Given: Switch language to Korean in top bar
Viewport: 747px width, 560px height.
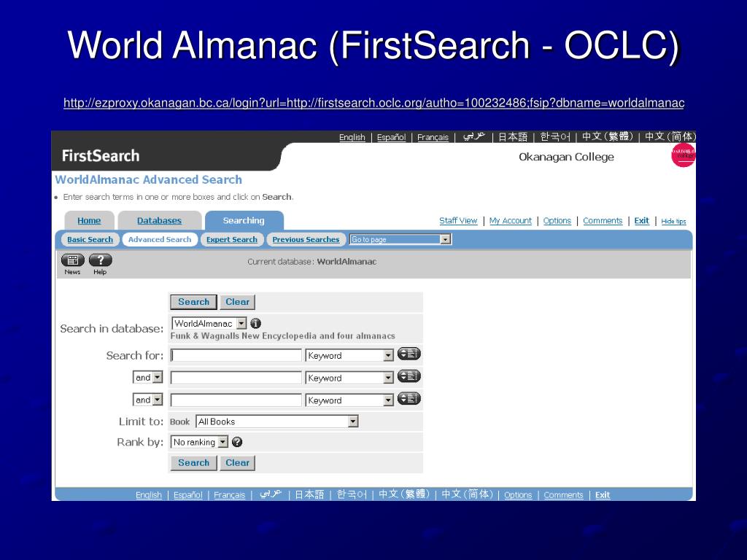Looking at the screenshot, I should 555,136.
